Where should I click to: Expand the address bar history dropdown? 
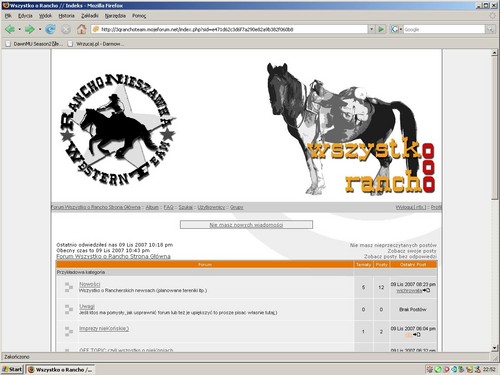pyautogui.click(x=371, y=29)
